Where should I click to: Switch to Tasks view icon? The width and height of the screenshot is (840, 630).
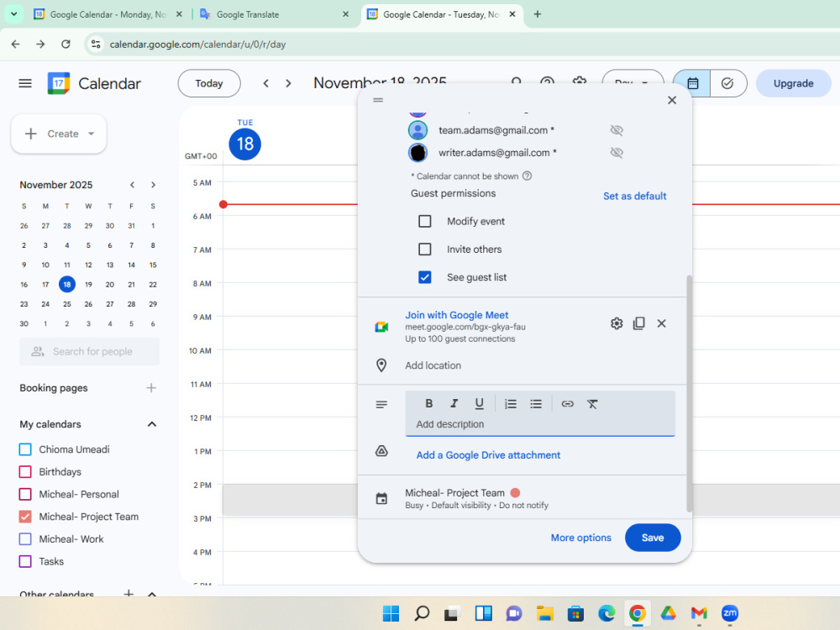[727, 83]
